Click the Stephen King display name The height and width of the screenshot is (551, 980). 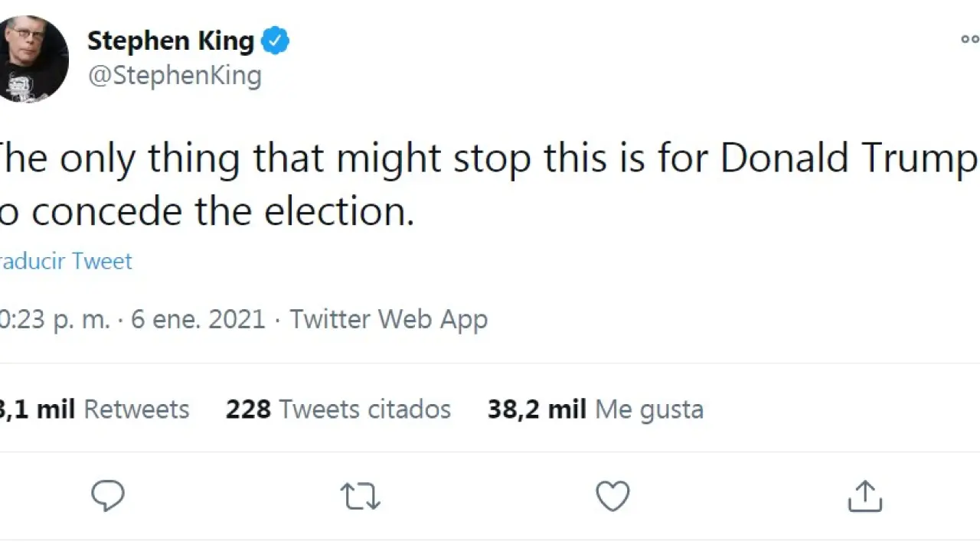[x=170, y=41]
